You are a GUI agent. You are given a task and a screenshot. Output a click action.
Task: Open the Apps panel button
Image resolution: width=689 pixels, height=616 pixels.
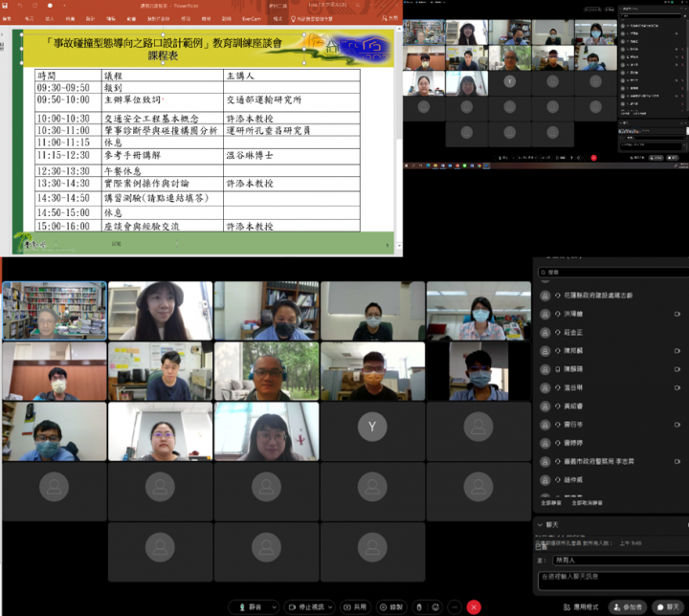coord(580,606)
